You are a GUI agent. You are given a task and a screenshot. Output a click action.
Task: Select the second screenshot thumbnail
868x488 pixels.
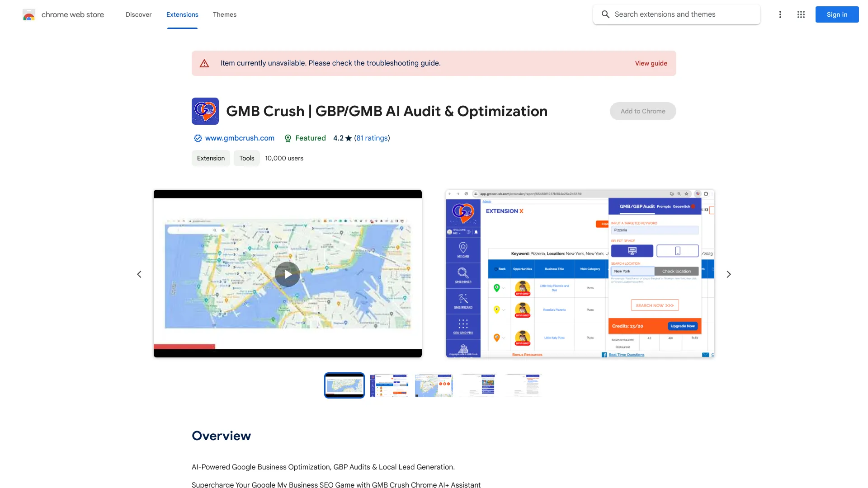coord(389,385)
